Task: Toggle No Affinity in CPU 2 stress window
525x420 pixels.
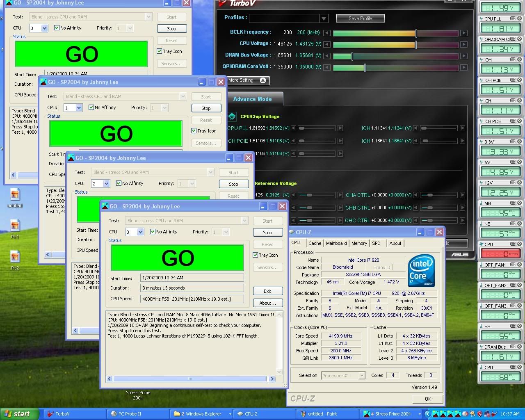Action: click(x=119, y=183)
